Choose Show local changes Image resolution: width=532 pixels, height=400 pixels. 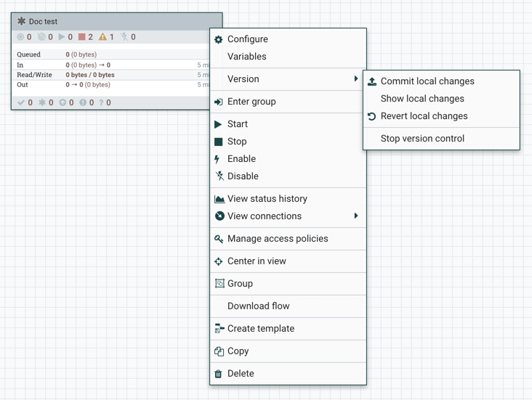tap(422, 99)
